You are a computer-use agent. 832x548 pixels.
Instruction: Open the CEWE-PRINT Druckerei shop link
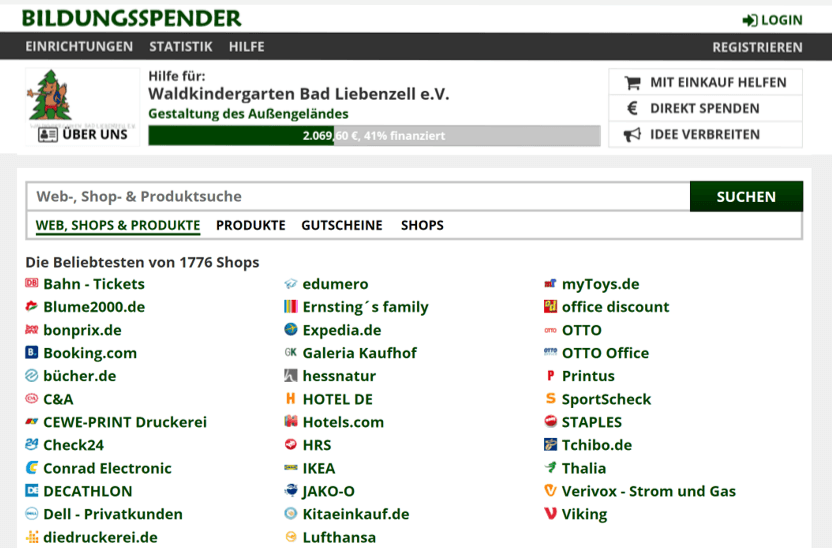[125, 422]
